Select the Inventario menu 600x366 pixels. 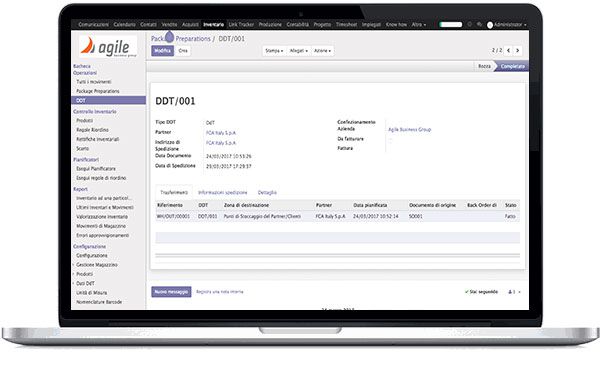pyautogui.click(x=214, y=25)
